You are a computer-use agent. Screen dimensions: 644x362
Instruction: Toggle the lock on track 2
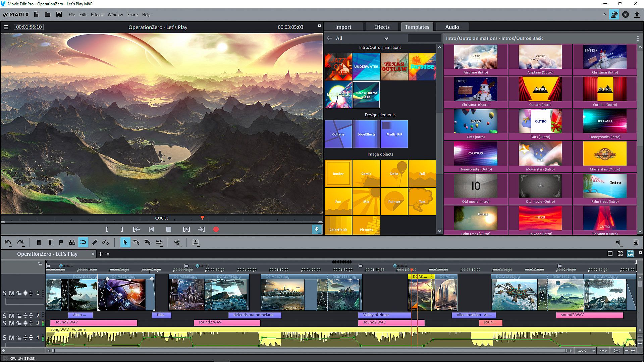19,316
